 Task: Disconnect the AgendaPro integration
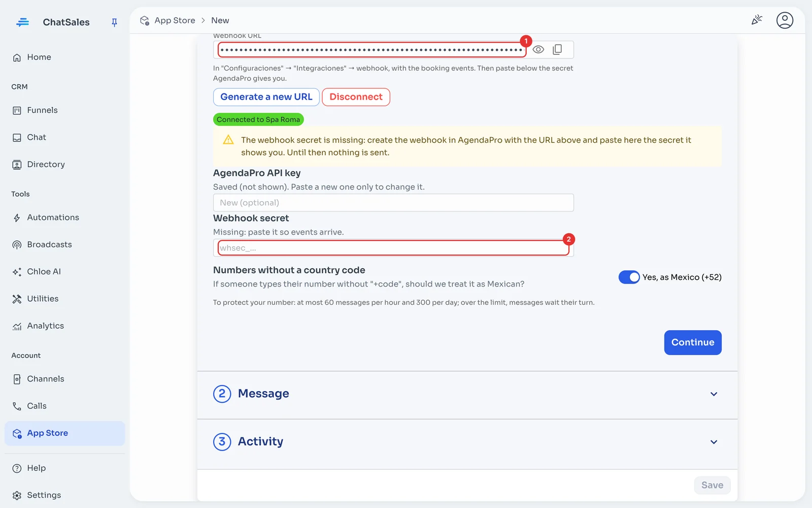[356, 97]
